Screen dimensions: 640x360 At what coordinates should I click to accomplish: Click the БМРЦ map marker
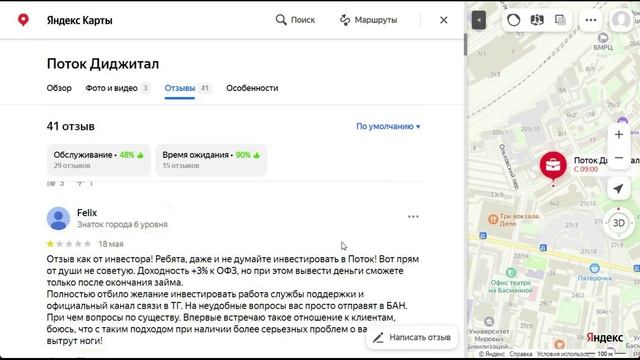point(603,38)
